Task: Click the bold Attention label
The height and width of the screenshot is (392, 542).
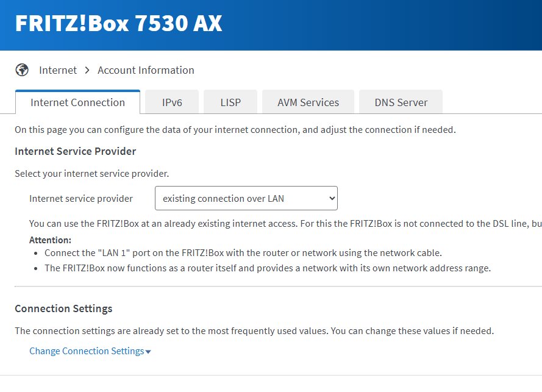Action: tap(50, 240)
